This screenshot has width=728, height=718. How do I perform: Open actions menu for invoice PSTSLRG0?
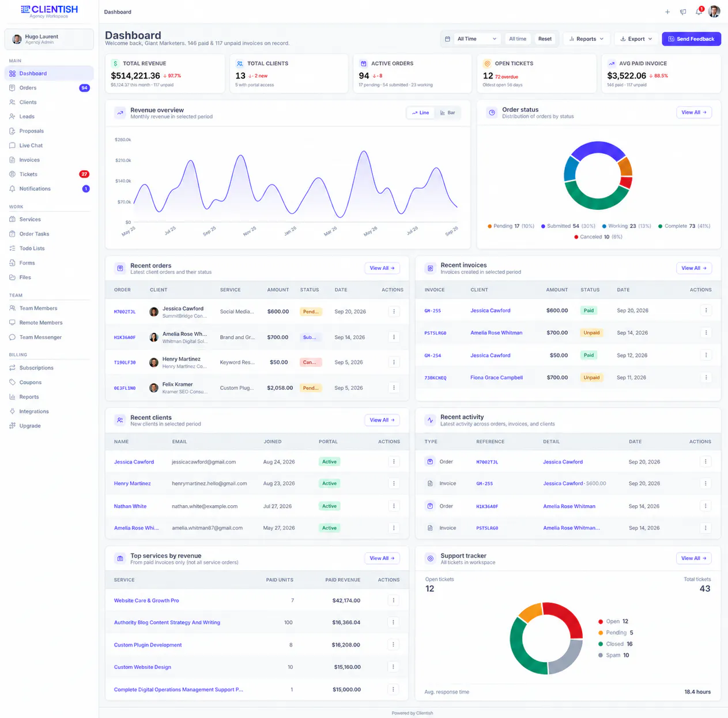(x=706, y=333)
